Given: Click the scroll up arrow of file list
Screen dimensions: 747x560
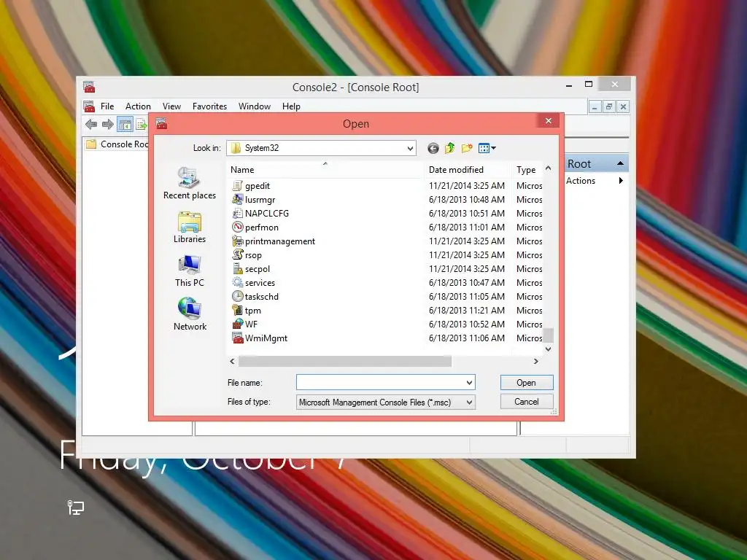Looking at the screenshot, I should [549, 168].
